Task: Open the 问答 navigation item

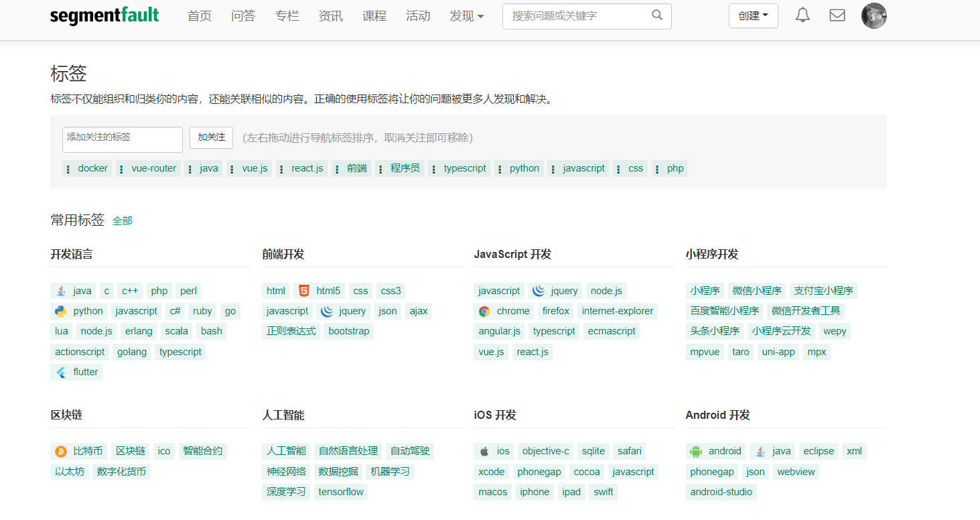Action: (x=243, y=15)
